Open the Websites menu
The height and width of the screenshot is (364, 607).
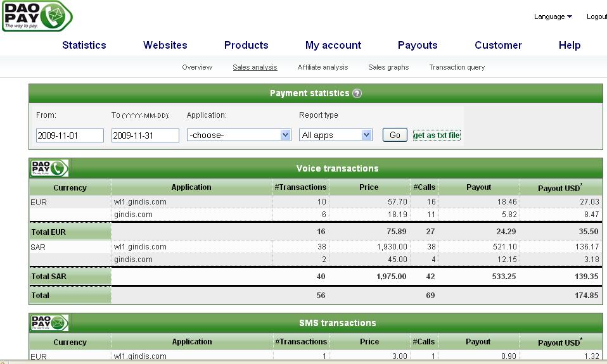point(165,45)
